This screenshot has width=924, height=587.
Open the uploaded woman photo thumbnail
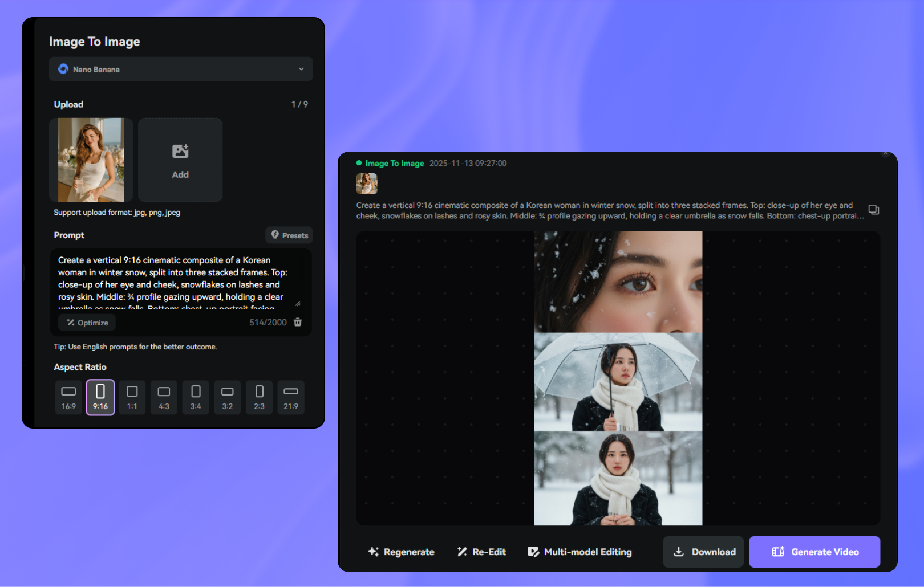(x=91, y=160)
